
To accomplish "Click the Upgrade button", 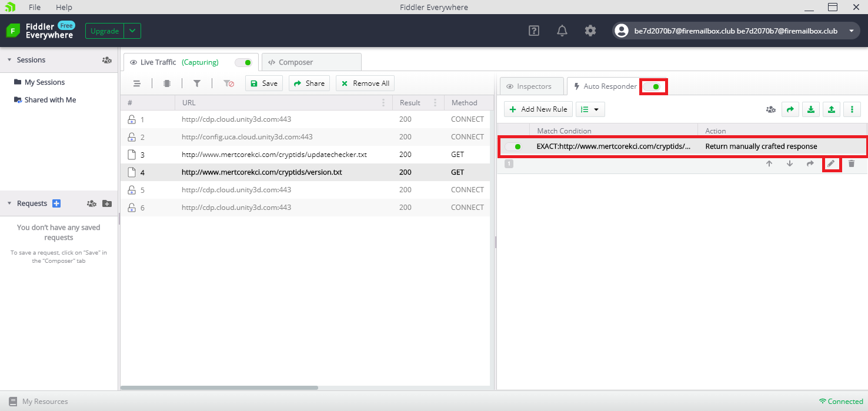I will coord(105,31).
